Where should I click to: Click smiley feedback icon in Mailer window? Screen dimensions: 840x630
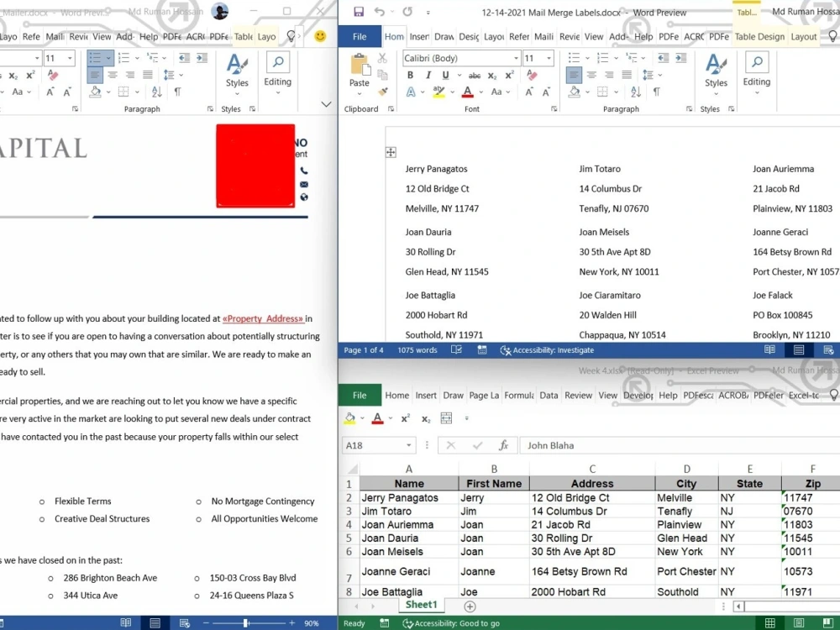coord(320,36)
